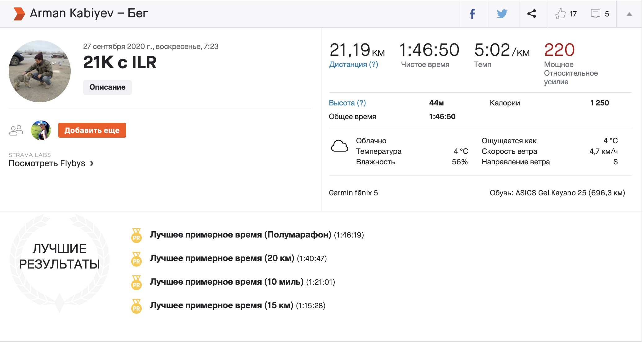Viewport: 644px width, 351px height.
Task: Click the orange Strava chevron logo
Action: point(19,14)
